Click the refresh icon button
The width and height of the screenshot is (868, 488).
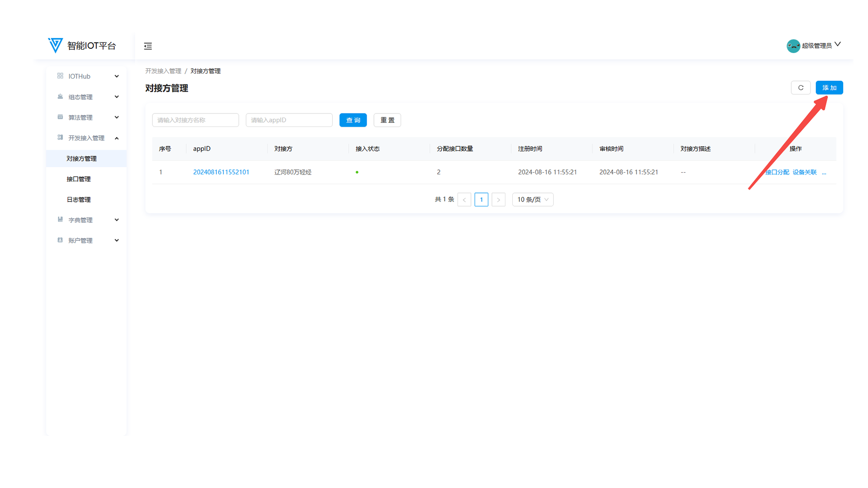(801, 88)
